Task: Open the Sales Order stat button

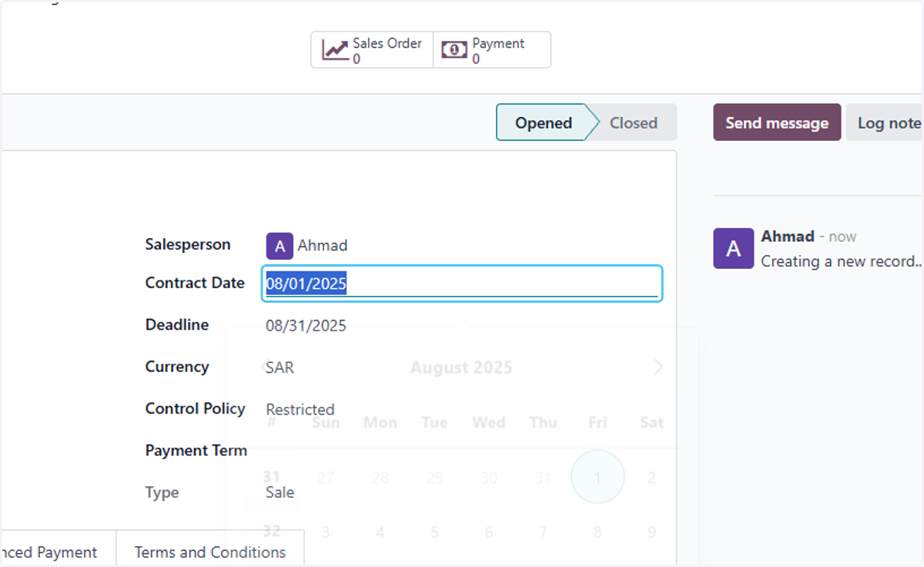Action: [x=372, y=50]
